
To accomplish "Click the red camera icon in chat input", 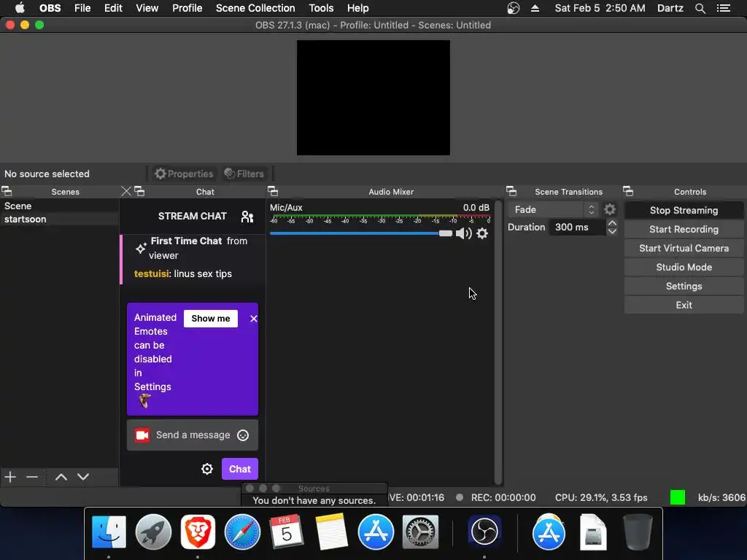I will 142,435.
